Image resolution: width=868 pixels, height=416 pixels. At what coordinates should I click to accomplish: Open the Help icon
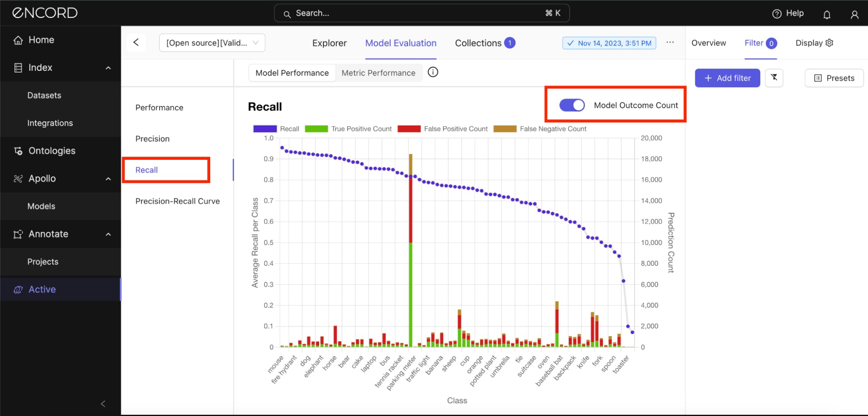click(776, 13)
